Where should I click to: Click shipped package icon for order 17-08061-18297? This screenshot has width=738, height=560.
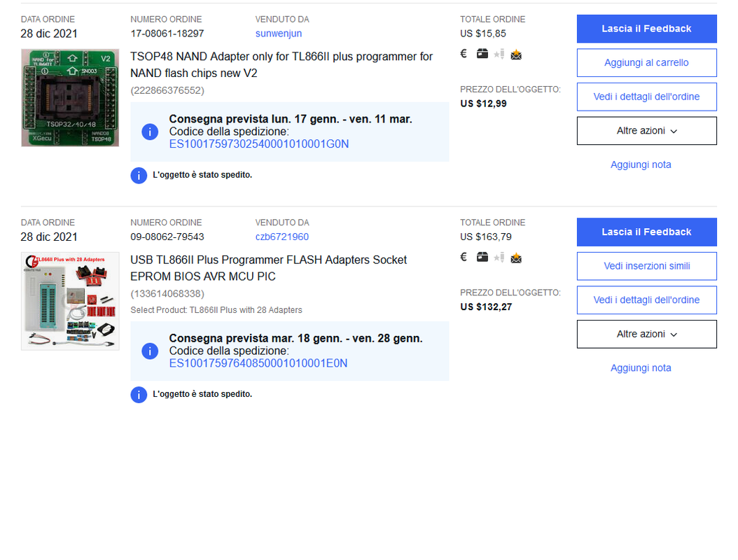(x=482, y=54)
